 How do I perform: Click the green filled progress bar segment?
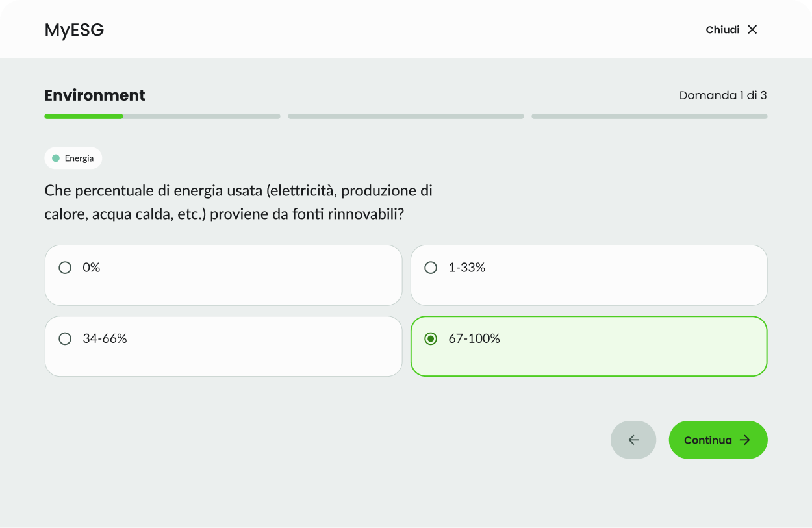pyautogui.click(x=83, y=116)
